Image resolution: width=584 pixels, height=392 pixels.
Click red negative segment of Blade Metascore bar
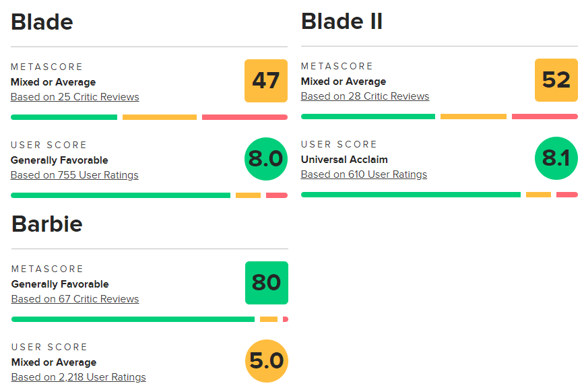245,117
